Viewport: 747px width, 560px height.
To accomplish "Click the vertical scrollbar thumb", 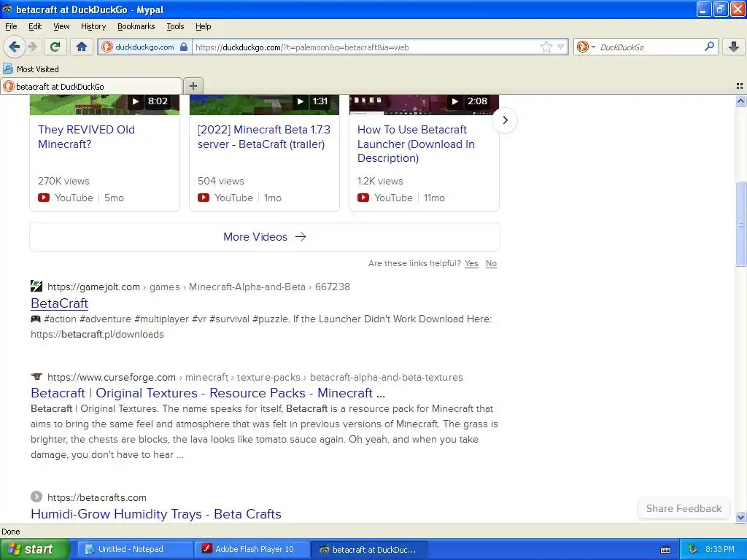I will (740, 224).
